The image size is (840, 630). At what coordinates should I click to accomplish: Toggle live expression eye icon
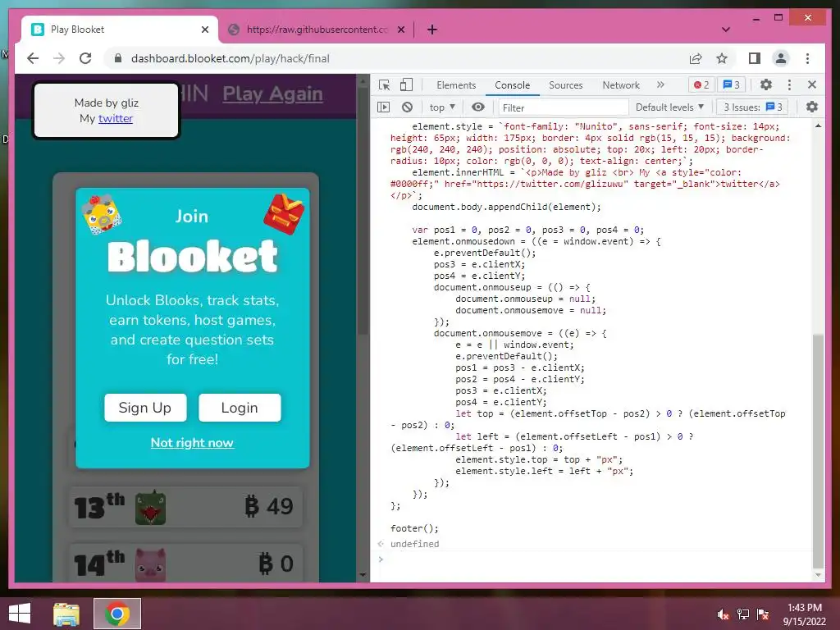click(x=478, y=107)
